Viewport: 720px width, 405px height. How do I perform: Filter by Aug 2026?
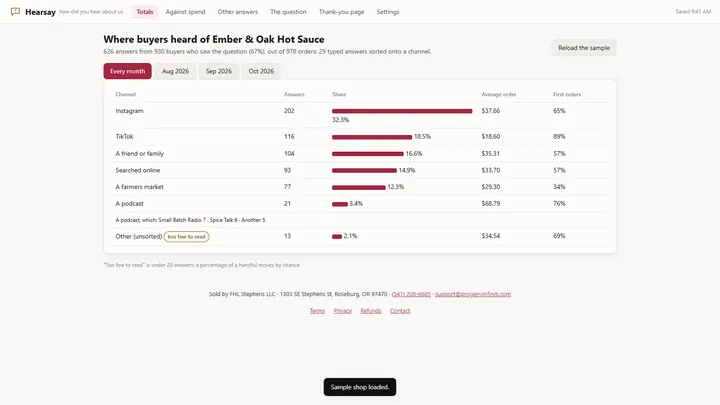coord(175,71)
